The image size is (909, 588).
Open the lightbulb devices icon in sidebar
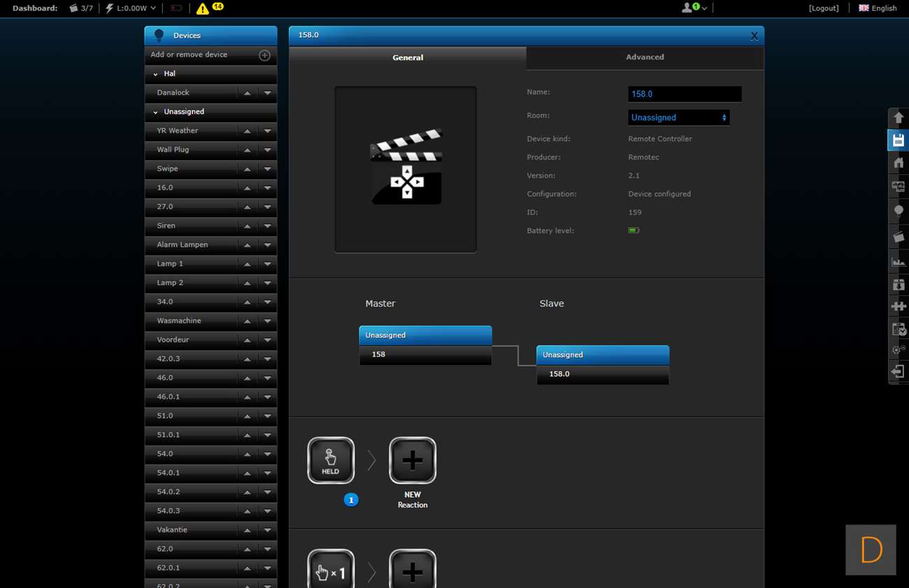click(x=899, y=211)
